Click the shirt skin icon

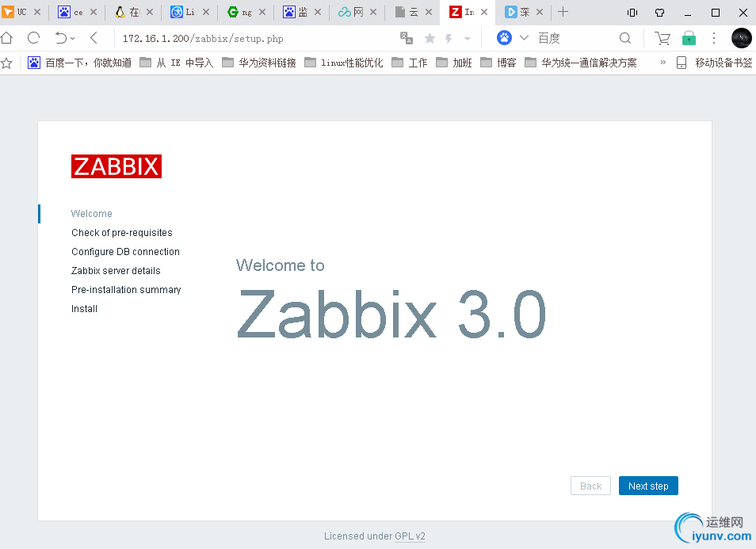[659, 13]
